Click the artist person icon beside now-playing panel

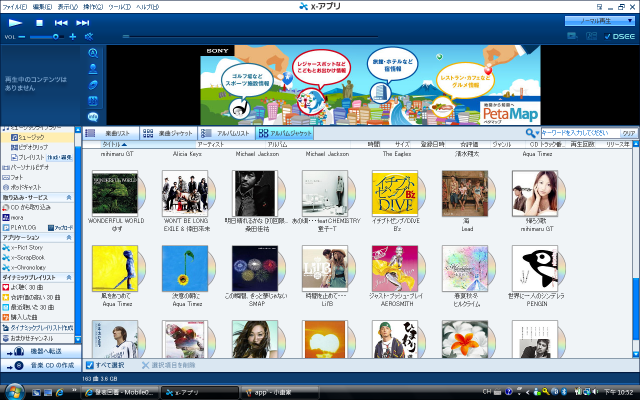coord(93,69)
